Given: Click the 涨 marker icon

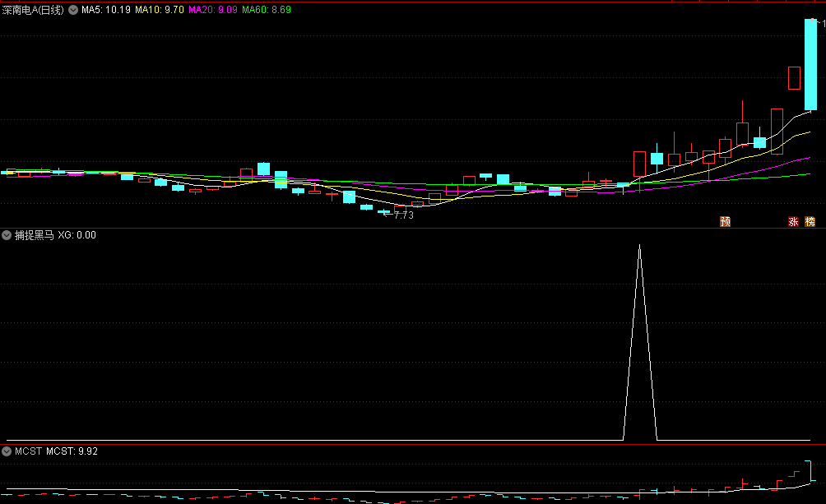Looking at the screenshot, I should coord(793,221).
